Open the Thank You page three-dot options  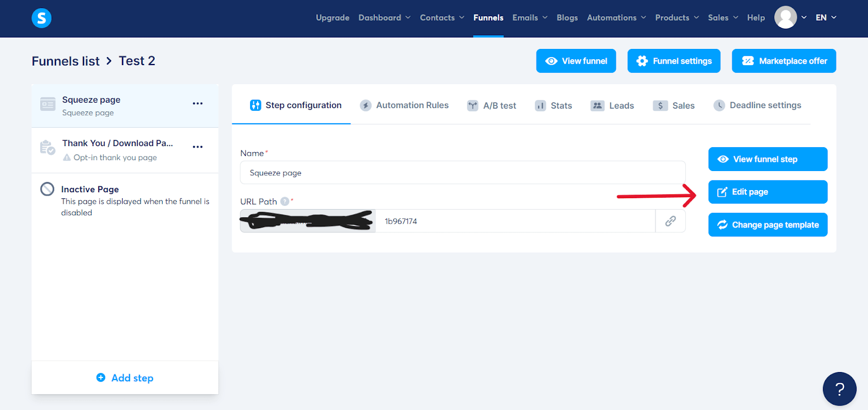point(197,147)
